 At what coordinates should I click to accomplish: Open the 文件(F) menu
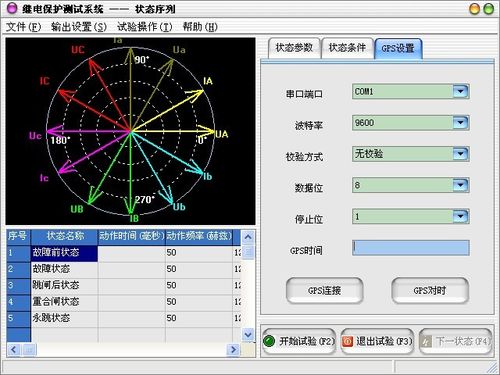click(23, 27)
